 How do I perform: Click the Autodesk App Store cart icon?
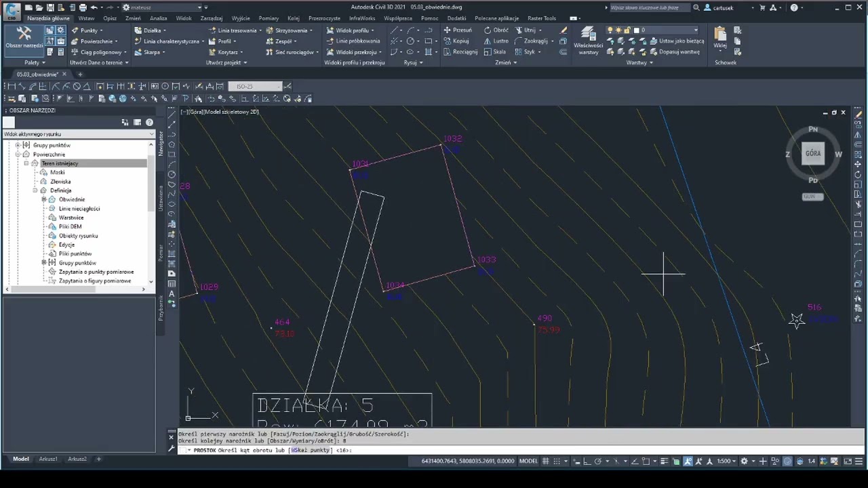click(764, 7)
